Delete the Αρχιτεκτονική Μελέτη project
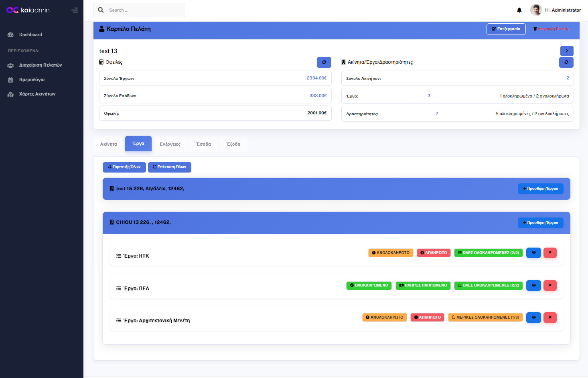The height and width of the screenshot is (378, 588). tap(550, 317)
